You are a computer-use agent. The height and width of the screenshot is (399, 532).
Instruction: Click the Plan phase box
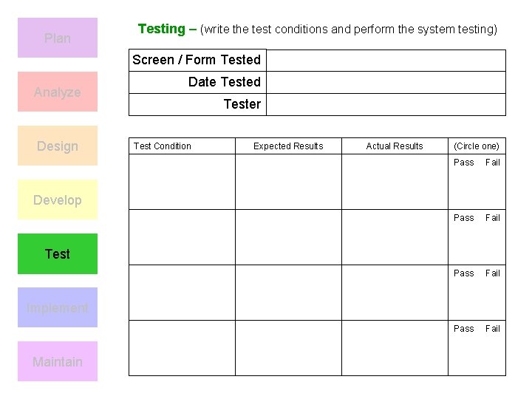58,38
